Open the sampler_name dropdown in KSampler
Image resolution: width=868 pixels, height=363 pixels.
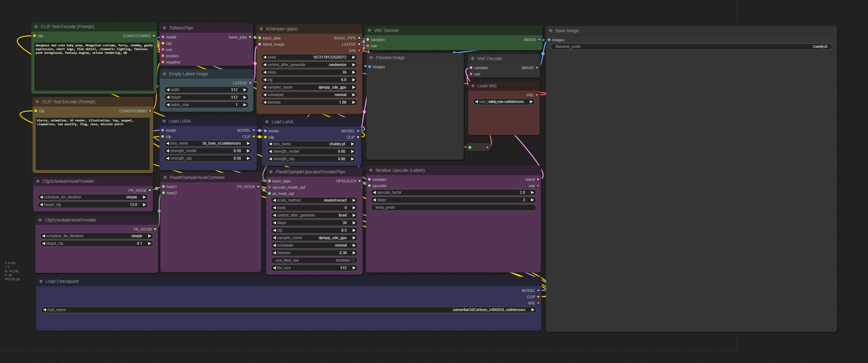(309, 88)
